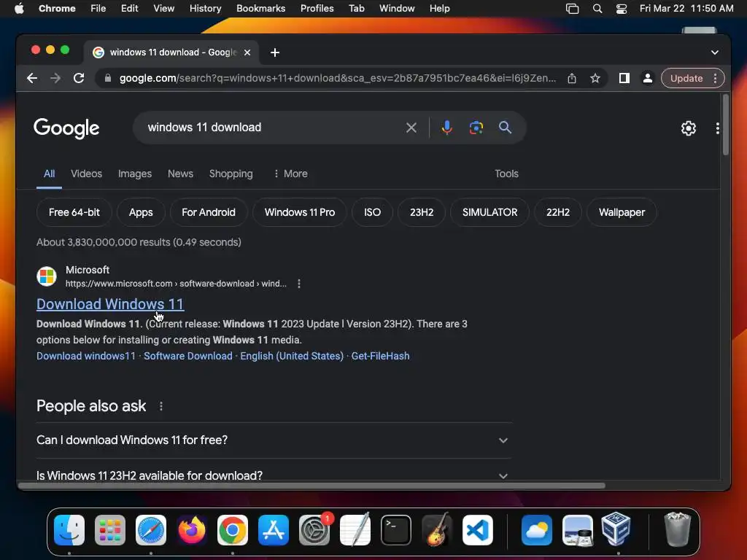This screenshot has height=560, width=747.
Task: Submit the search with the magnifier icon
Action: point(505,127)
